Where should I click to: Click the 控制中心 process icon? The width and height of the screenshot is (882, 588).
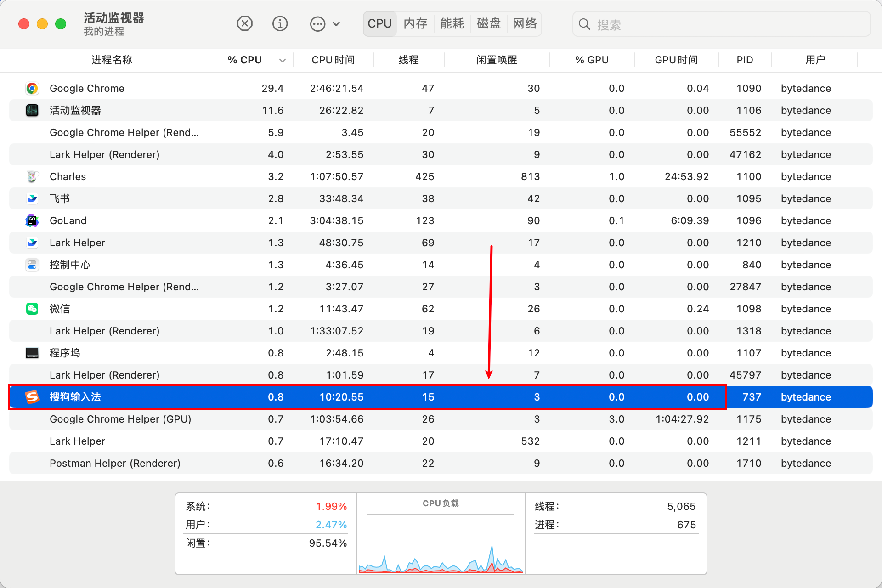tap(32, 265)
